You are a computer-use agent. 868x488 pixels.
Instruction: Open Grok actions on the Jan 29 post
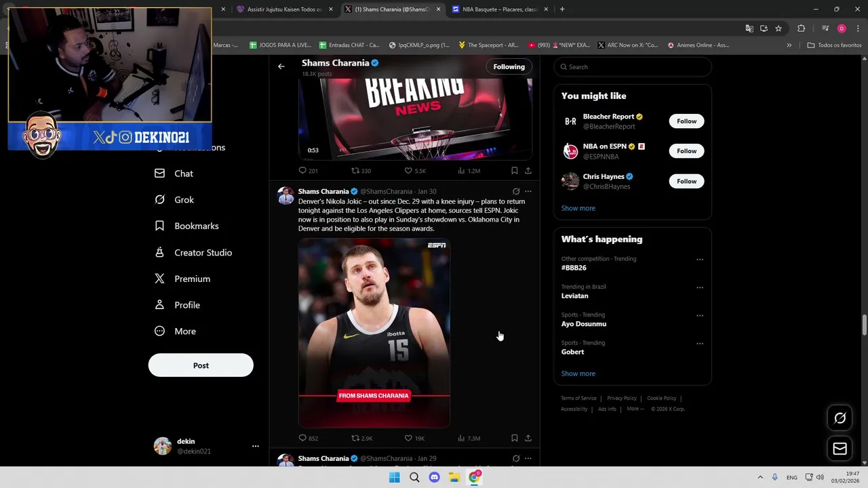pyautogui.click(x=516, y=459)
